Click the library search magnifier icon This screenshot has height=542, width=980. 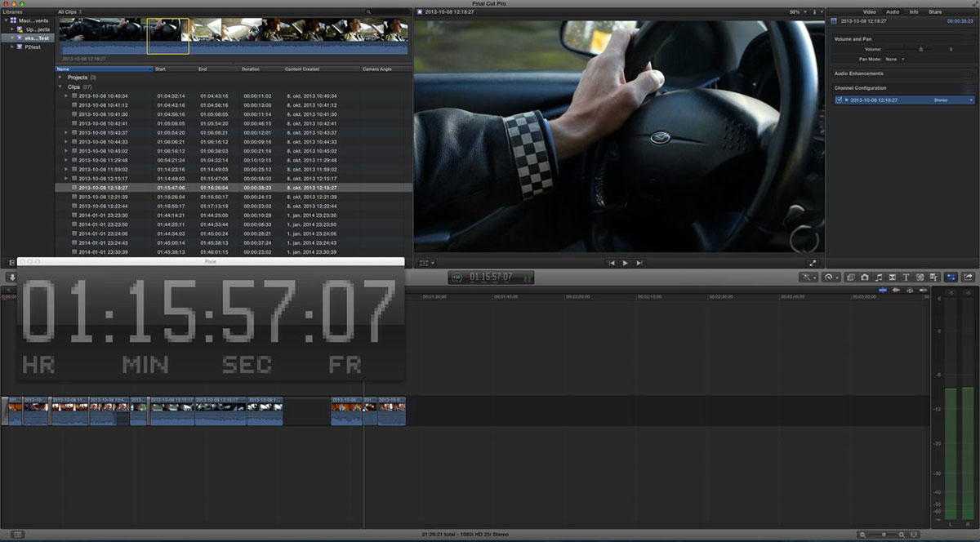(369, 12)
